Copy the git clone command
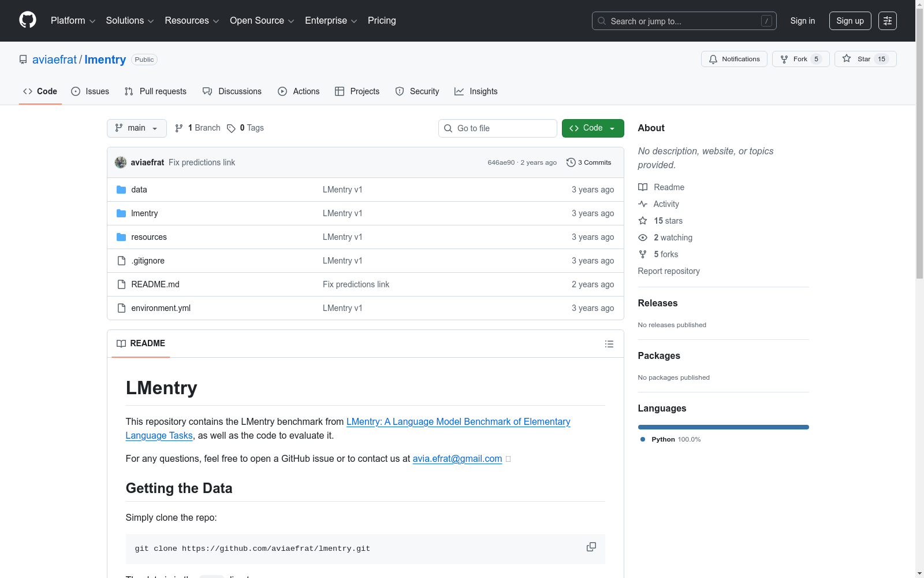924x578 pixels. tap(591, 547)
